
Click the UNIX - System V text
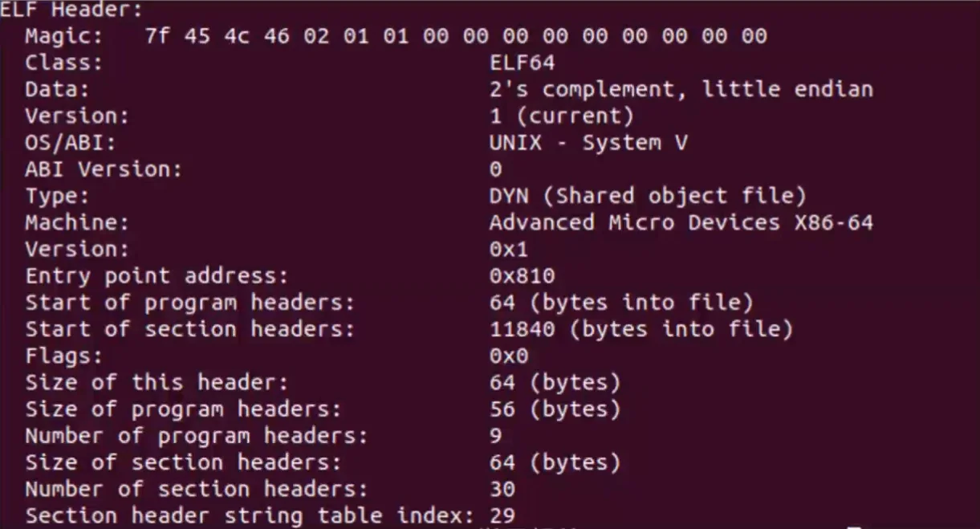588,143
